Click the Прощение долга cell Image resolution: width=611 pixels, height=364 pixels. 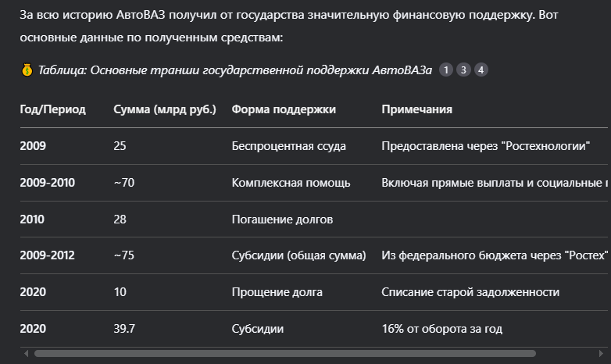pos(277,292)
